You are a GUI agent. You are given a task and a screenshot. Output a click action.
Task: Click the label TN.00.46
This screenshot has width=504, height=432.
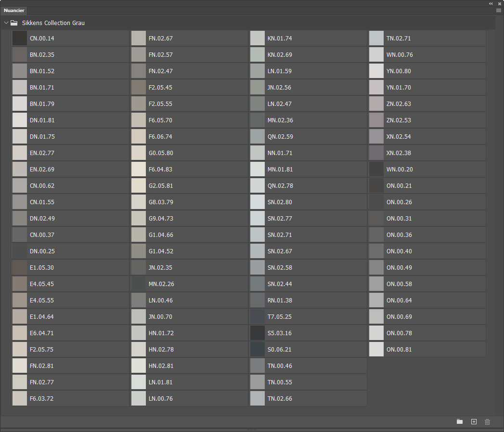pyautogui.click(x=280, y=366)
